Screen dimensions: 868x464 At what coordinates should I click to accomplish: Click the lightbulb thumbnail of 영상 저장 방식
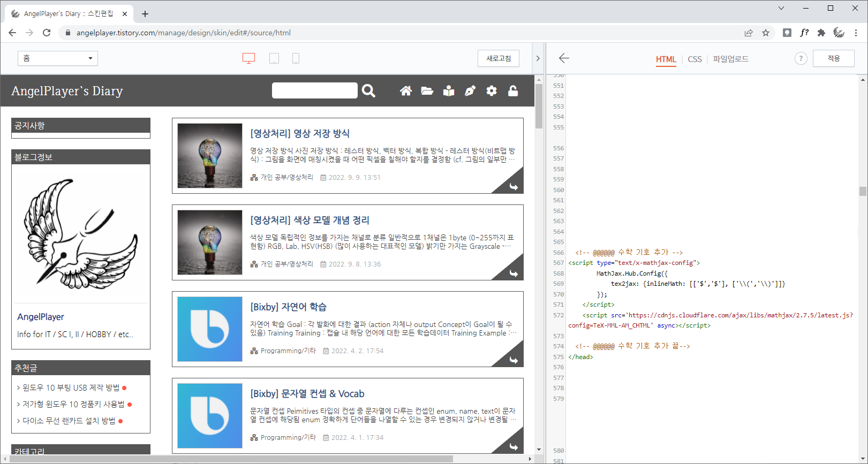[210, 156]
